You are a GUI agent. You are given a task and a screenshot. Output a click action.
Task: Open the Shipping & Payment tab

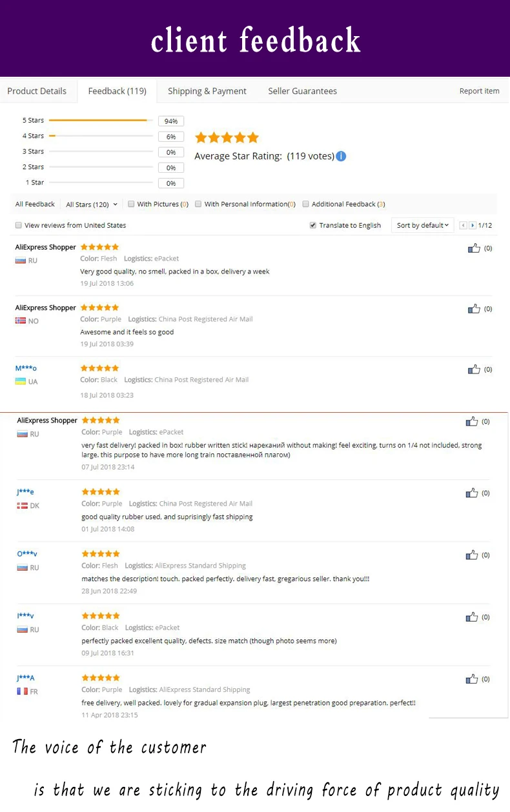tap(207, 91)
